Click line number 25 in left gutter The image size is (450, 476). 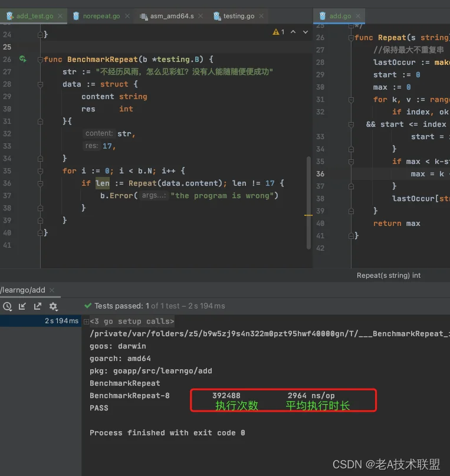(7, 47)
